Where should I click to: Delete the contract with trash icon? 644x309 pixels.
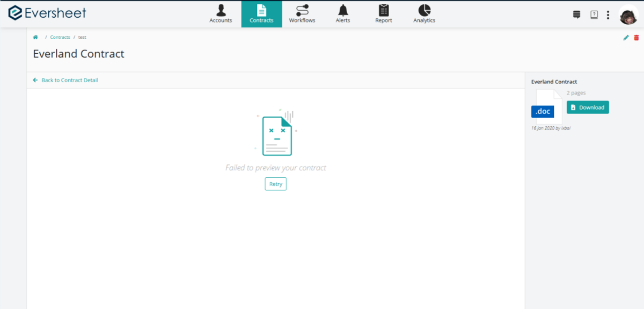tap(636, 38)
